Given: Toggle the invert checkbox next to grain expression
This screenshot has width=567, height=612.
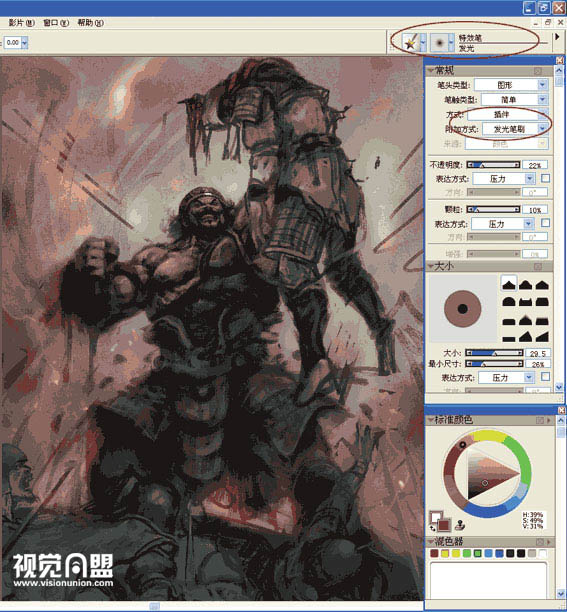Looking at the screenshot, I should coord(546,223).
